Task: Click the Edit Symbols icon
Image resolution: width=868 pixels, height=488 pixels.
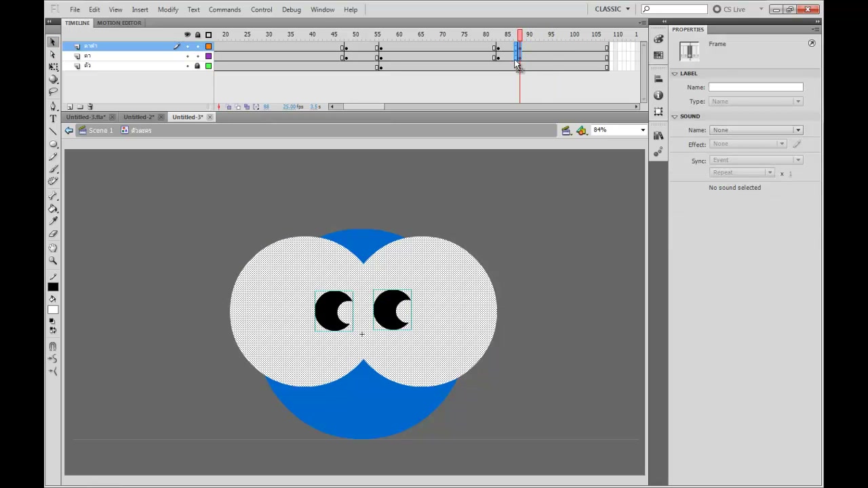Action: (582, 130)
